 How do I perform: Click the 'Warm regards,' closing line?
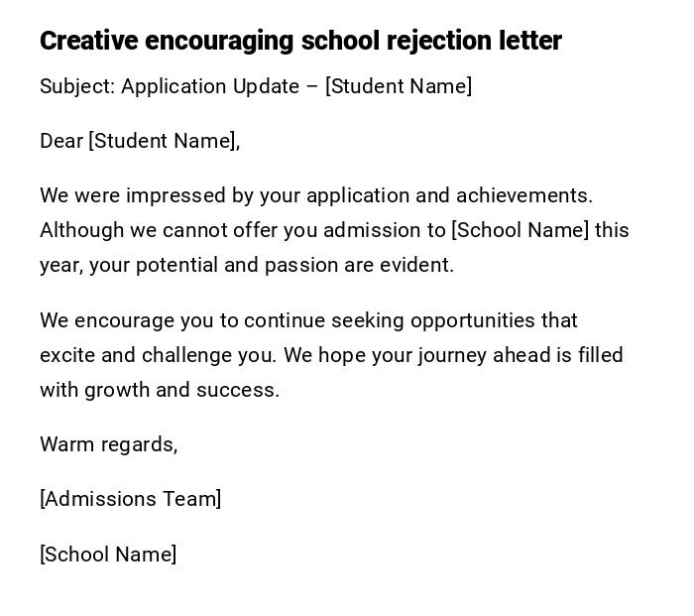pos(109,444)
